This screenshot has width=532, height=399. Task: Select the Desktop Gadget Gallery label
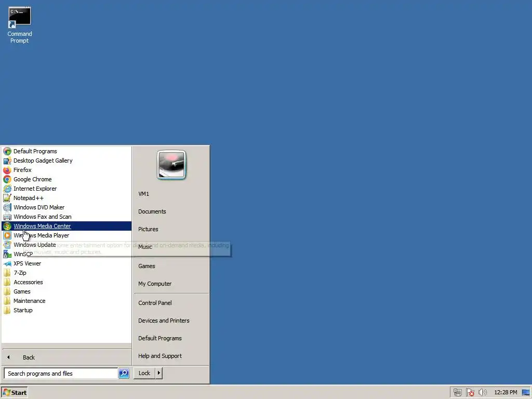[x=43, y=161]
